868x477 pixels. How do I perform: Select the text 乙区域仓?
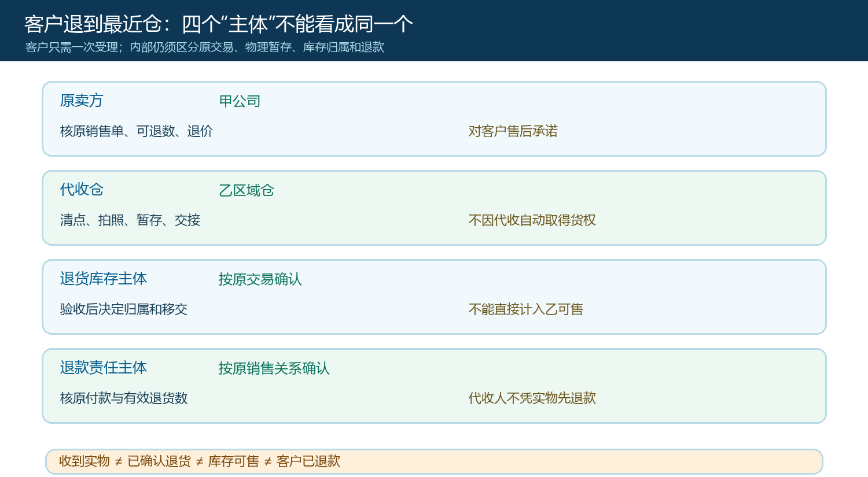pos(247,191)
